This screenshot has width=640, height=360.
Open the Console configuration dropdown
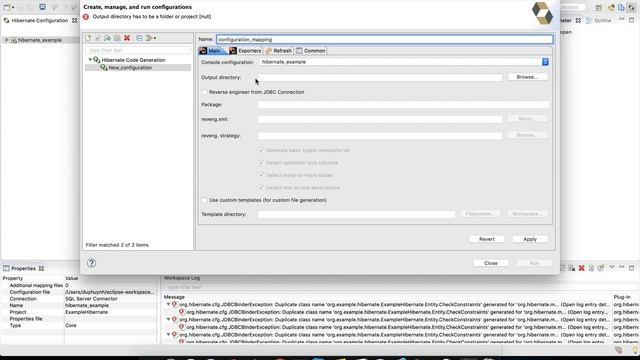pos(545,62)
